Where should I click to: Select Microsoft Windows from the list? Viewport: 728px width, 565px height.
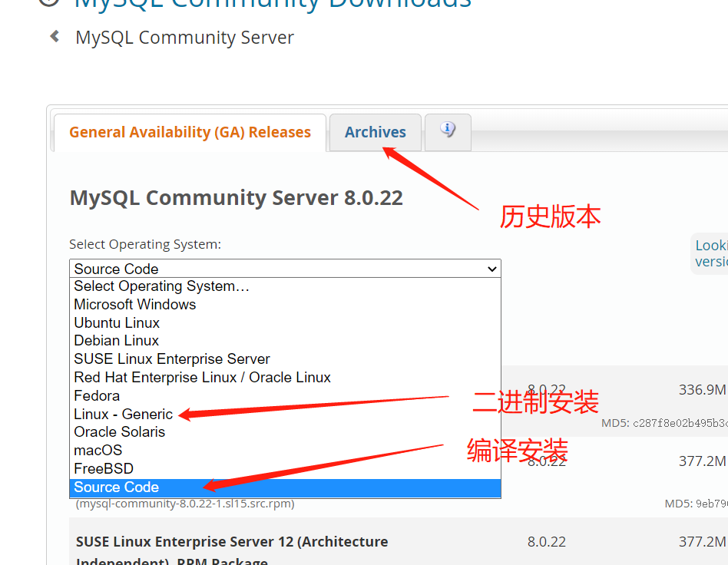pos(285,305)
